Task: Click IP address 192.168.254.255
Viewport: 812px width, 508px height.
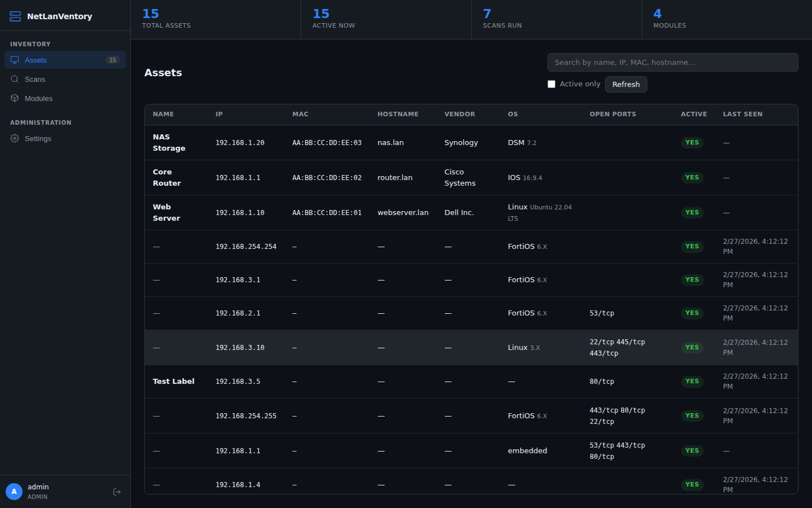Action: click(246, 416)
